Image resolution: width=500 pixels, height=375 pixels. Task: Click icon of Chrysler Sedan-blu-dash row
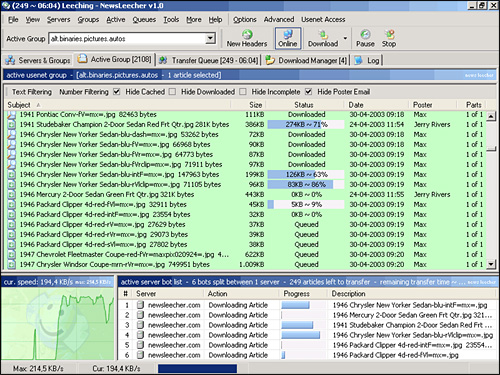12,135
